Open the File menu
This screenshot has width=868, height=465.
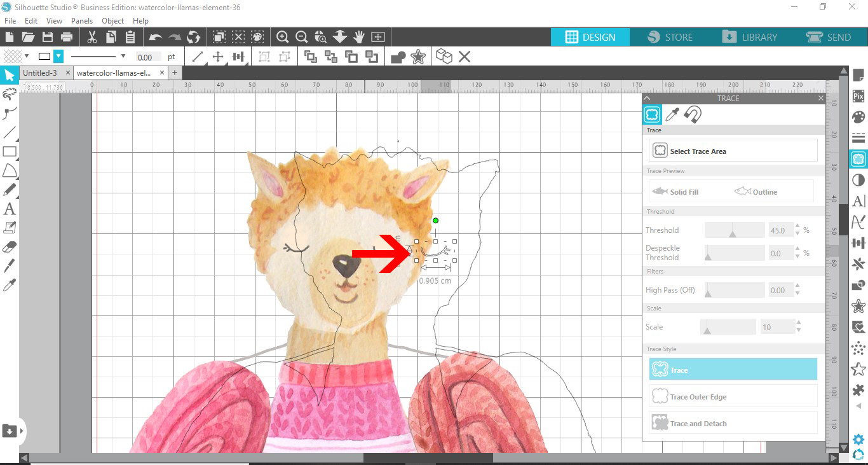10,21
